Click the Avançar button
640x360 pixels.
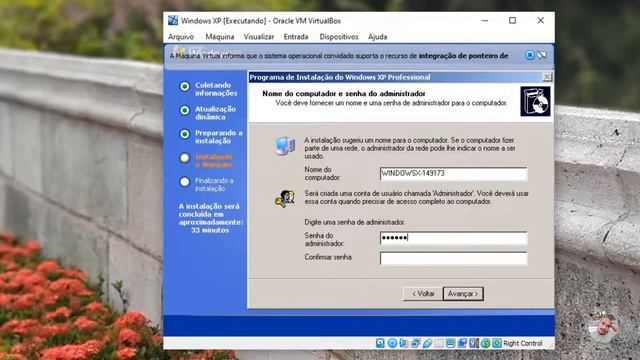tap(463, 294)
